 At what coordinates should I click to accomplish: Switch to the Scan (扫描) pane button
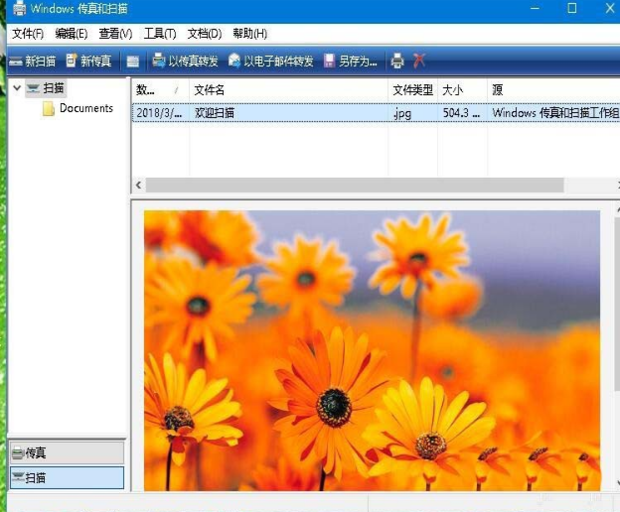click(67, 478)
